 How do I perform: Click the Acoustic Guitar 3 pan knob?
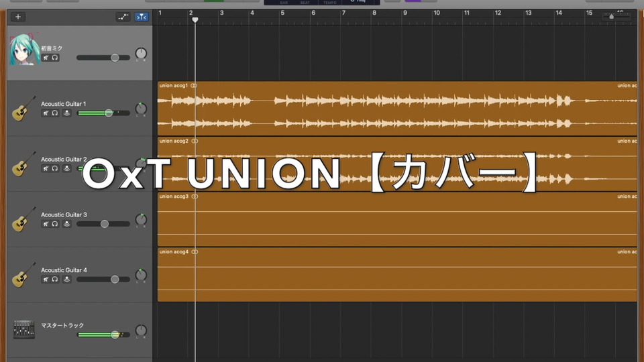(141, 220)
